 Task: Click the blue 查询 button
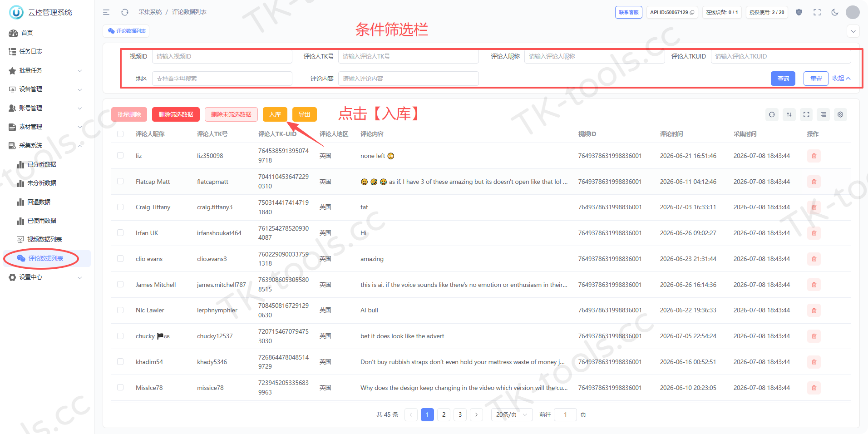[783, 79]
